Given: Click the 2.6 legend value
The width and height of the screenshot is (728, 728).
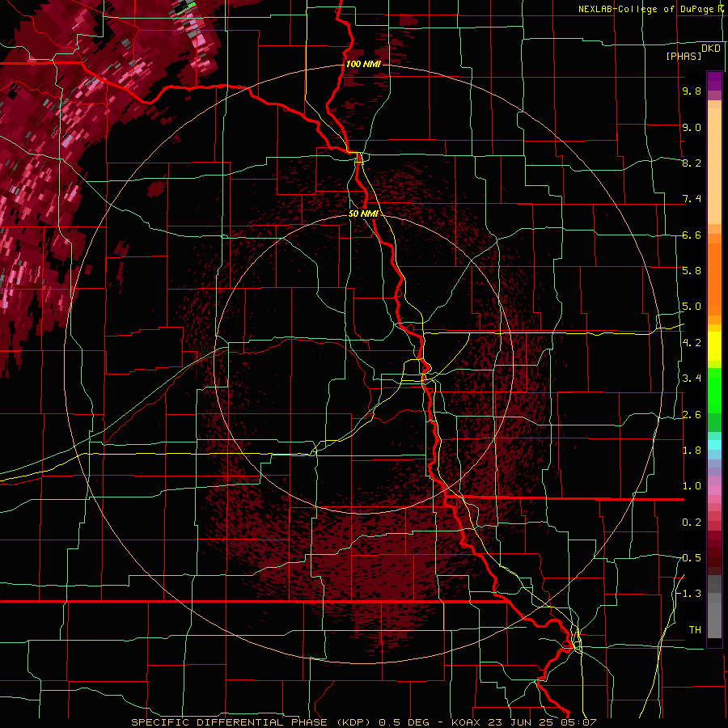Looking at the screenshot, I should click(692, 414).
